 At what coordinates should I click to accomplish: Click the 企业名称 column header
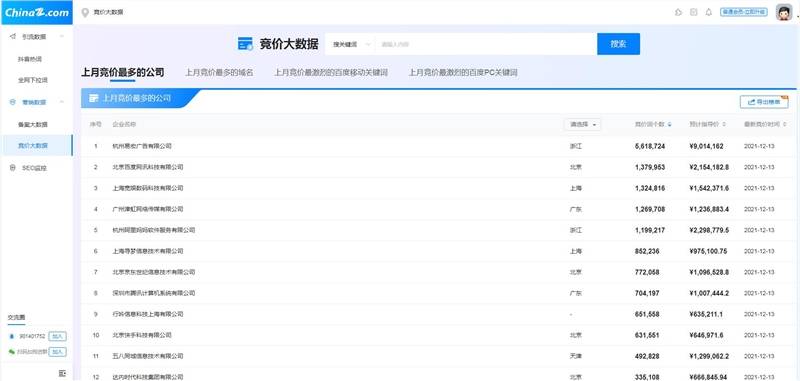click(124, 124)
